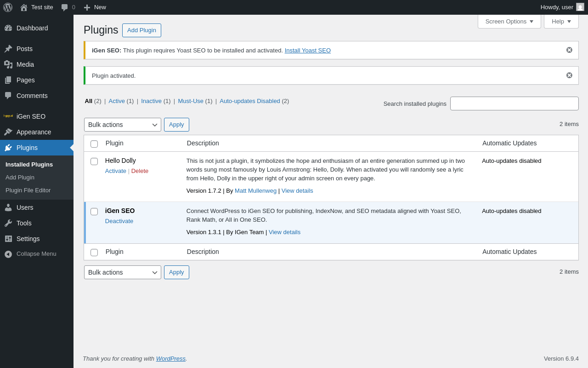Filter plugins by Inactive
The width and height of the screenshot is (588, 368).
coord(151,101)
